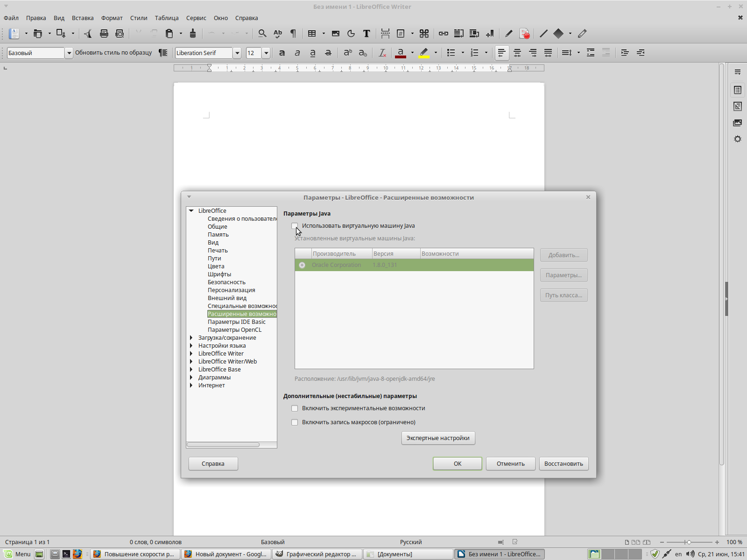Open the 'Файл' menu

(11, 18)
